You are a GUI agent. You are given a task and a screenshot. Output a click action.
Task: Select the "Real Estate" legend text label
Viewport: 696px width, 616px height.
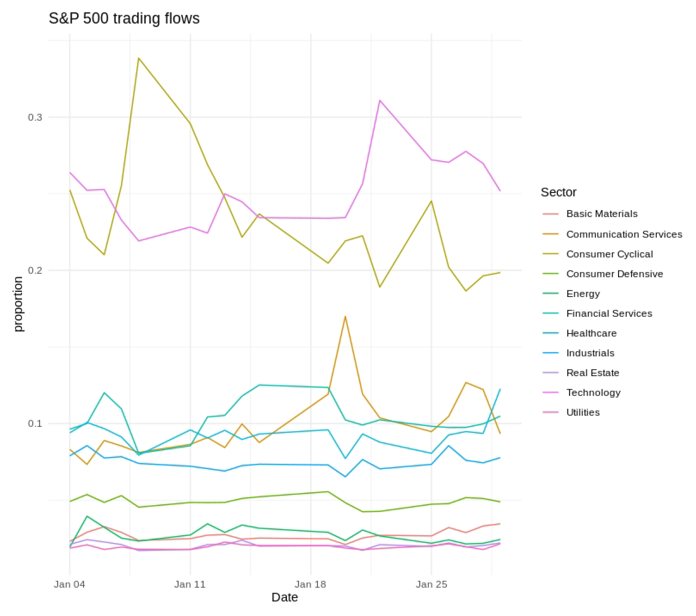coord(593,373)
